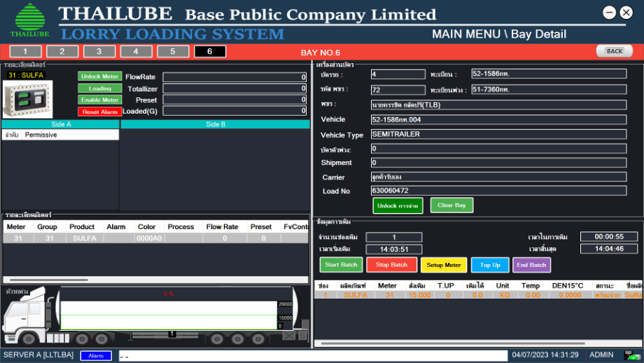Select the Side B header
This screenshot has height=363, width=644.
215,124
